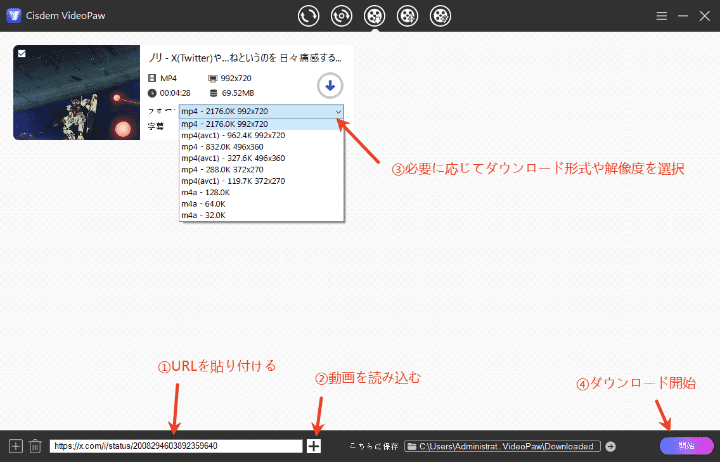Collapse the format dropdown via its chevron
The height and width of the screenshot is (462, 720).
[338, 112]
